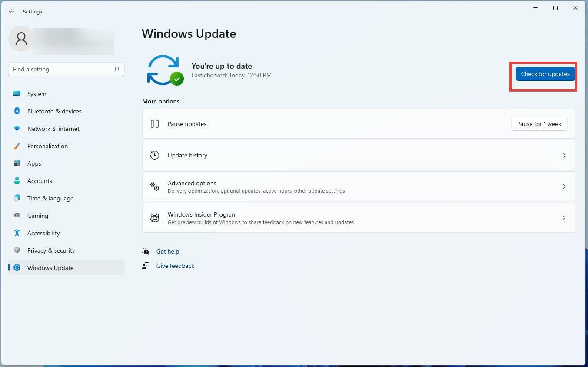The image size is (588, 367).
Task: Open Apps settings from the sidebar
Action: 17,163
